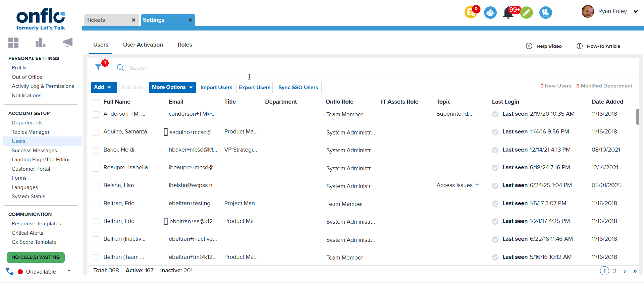Switch to the Roles tab
644x283 pixels.
[185, 45]
